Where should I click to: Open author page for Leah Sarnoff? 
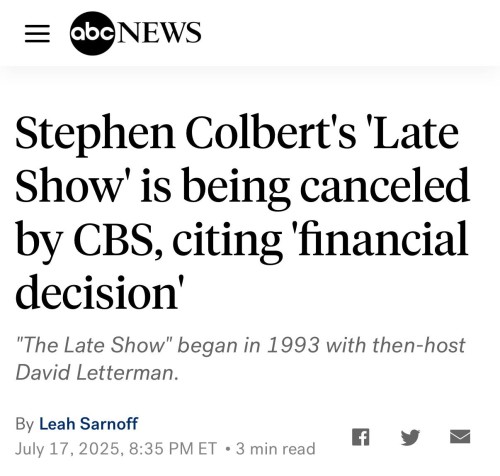(89, 424)
